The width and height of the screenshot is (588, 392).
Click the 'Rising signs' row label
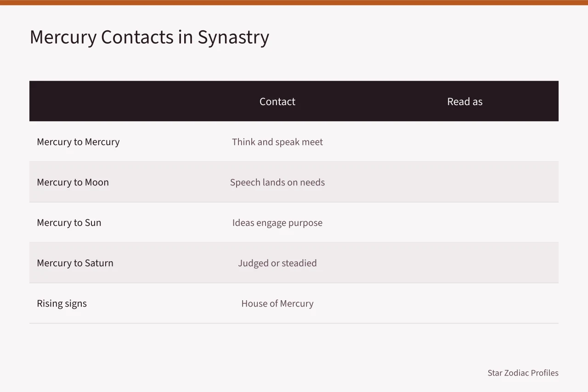[x=62, y=303]
